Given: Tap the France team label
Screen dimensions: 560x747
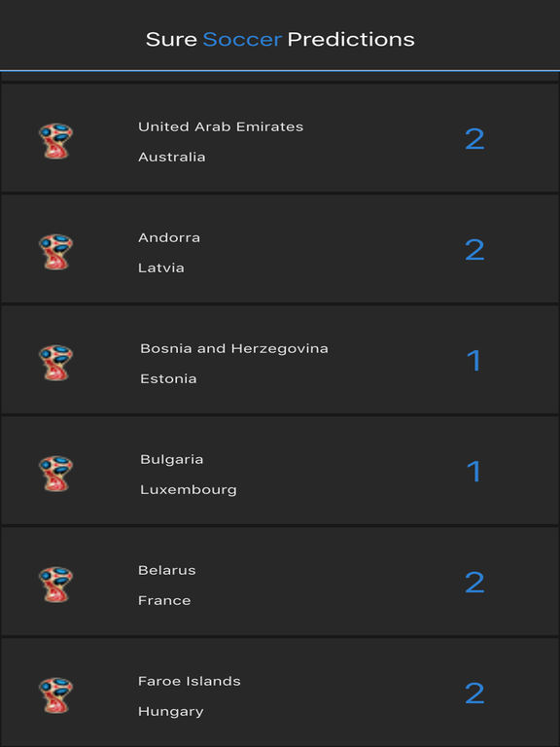Looking at the screenshot, I should [164, 600].
